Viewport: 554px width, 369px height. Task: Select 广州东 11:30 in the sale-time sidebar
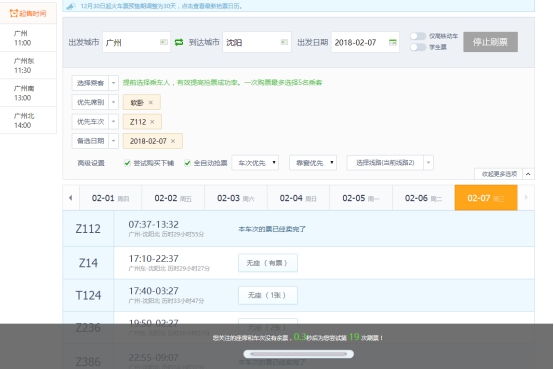pyautogui.click(x=28, y=65)
